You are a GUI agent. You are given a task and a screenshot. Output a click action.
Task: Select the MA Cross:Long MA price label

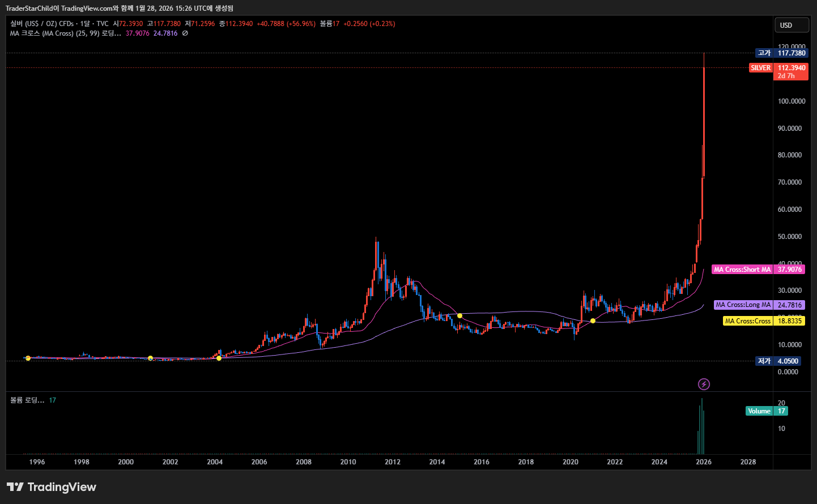point(743,305)
